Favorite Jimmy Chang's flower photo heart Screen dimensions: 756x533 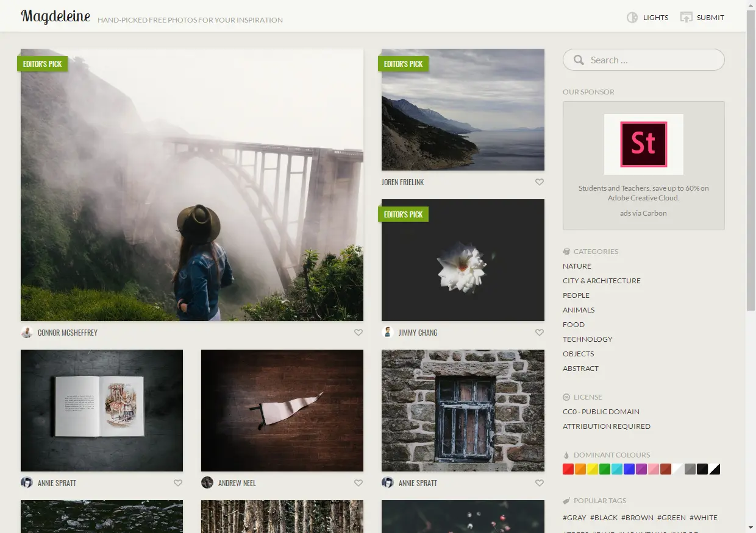tap(540, 333)
